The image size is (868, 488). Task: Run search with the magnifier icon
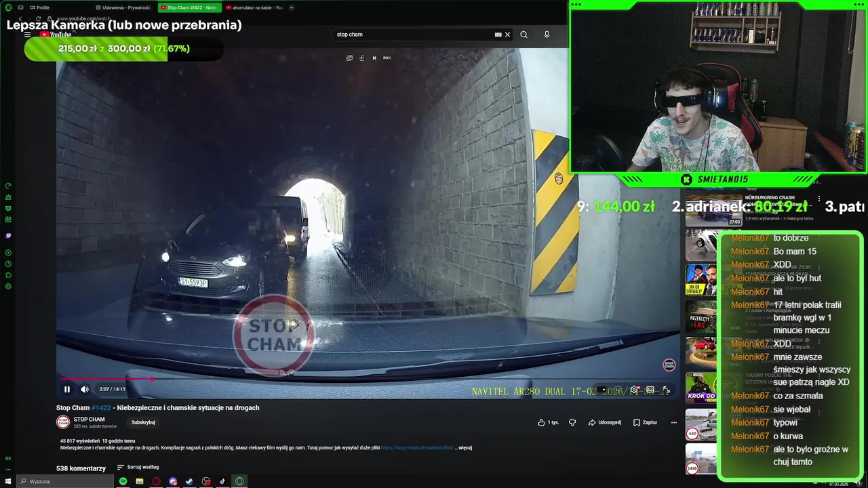point(524,35)
